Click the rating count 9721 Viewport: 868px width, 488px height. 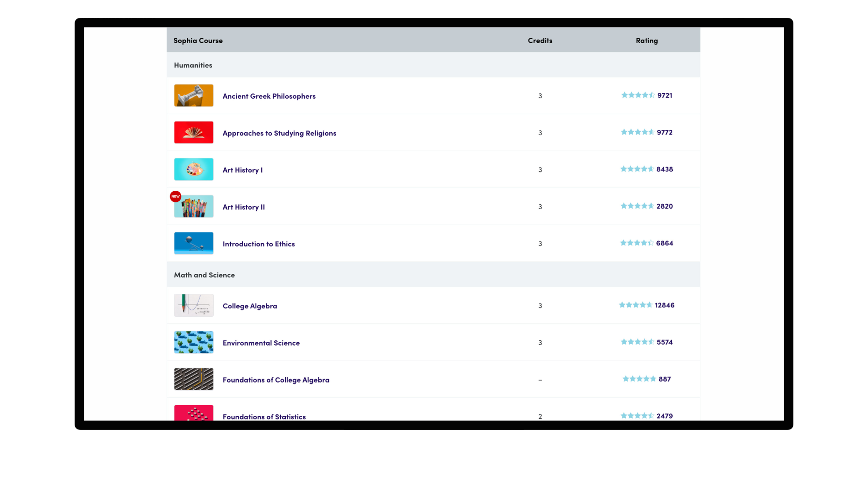point(665,95)
